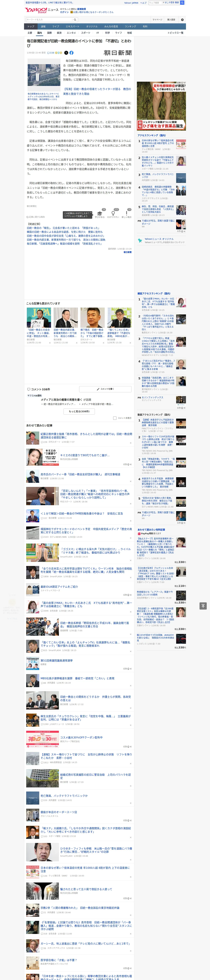Select the IT category tab

click(98, 33)
